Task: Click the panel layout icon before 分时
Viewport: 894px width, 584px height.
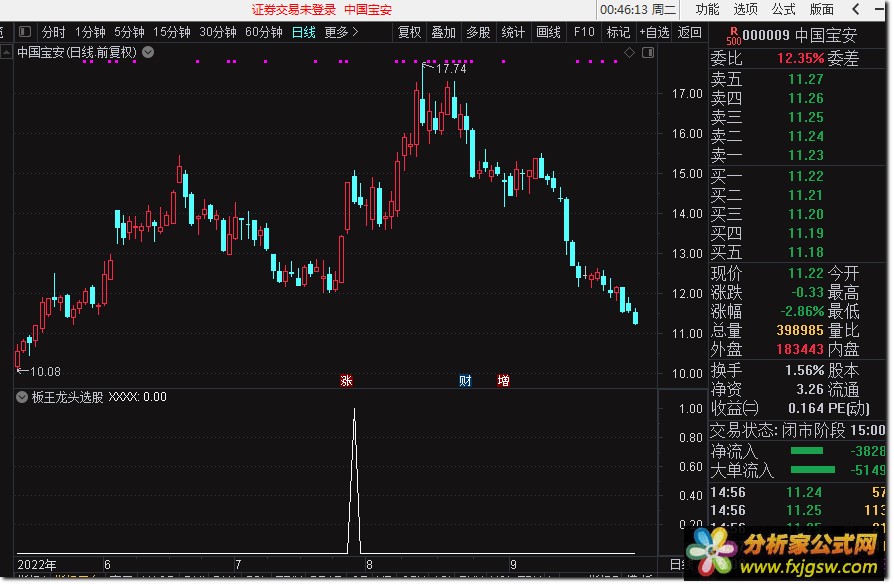Action: [25, 32]
